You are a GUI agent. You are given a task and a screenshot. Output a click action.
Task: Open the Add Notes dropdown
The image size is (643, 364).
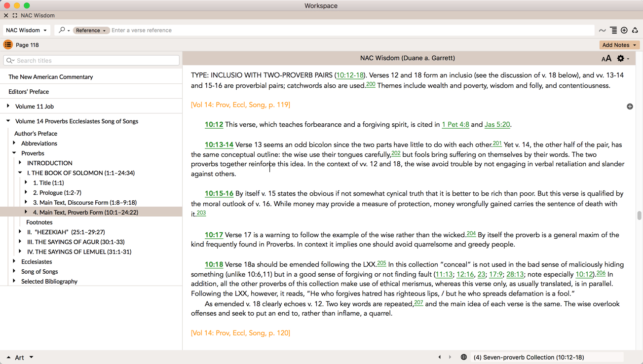coord(619,45)
